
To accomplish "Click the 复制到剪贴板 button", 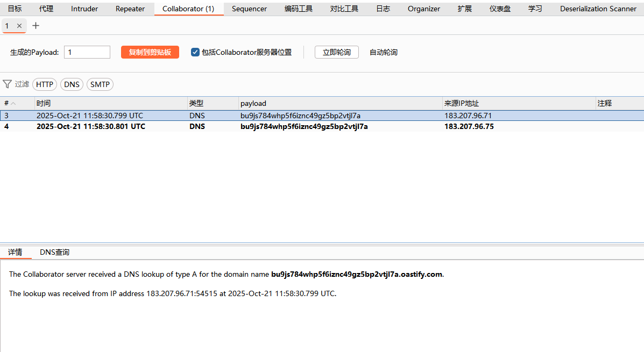I will click(150, 52).
